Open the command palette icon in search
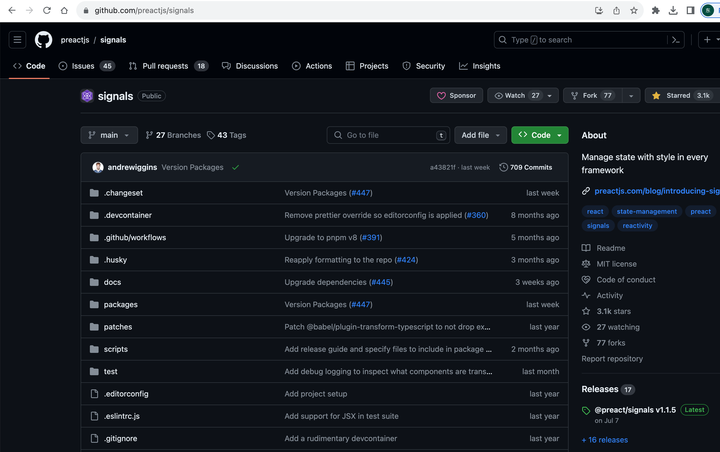 [675, 40]
